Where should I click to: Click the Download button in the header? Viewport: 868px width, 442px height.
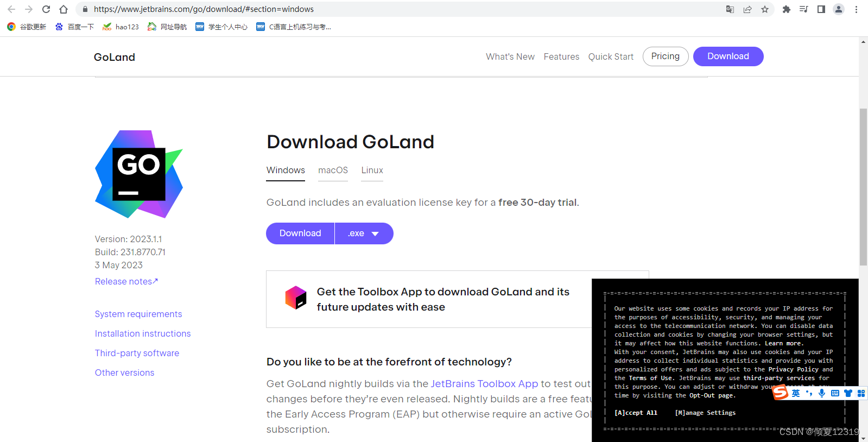pos(728,56)
